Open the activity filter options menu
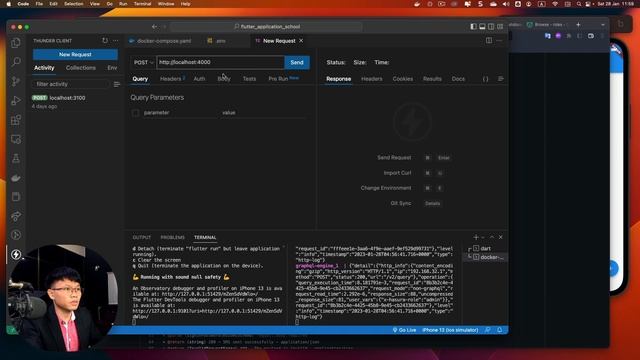Screen dimensions: 640x360 pos(117,84)
